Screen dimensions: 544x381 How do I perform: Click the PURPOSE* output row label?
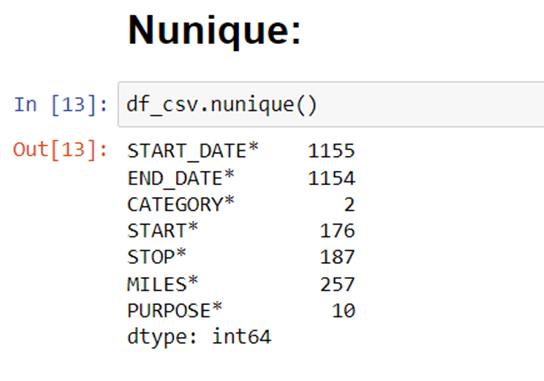tap(175, 310)
